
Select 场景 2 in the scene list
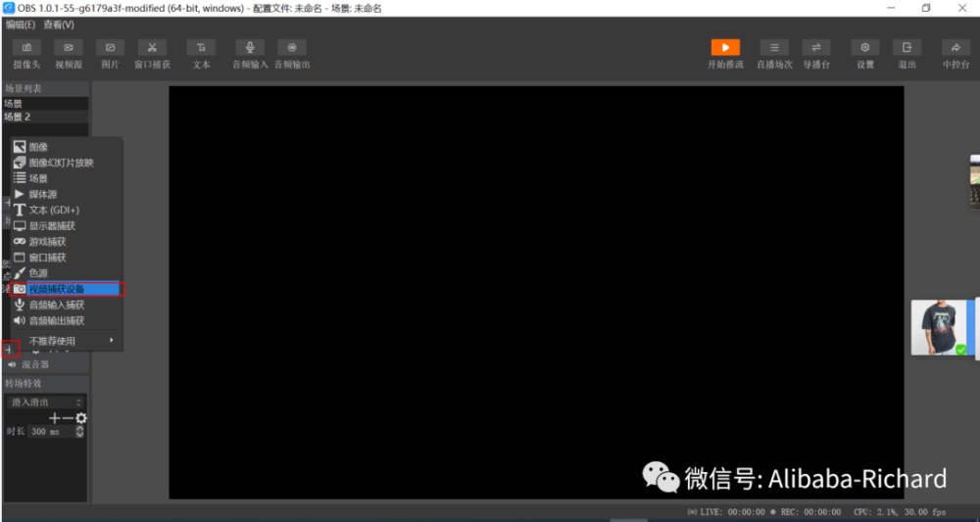[45, 117]
